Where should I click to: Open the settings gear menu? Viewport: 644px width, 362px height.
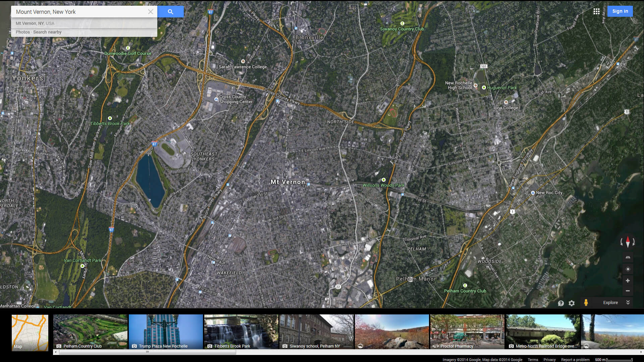point(572,303)
